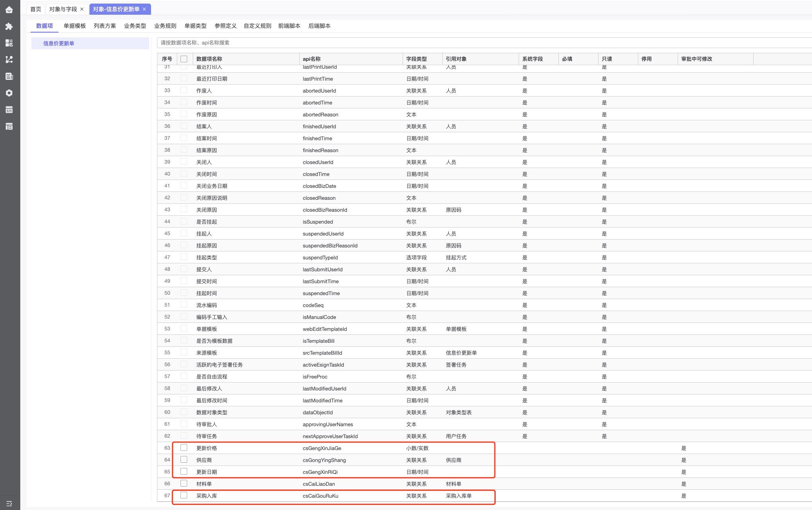Select 信息价更新单 in the left panel
Screen dimensions: 812x510
[x=59, y=43]
